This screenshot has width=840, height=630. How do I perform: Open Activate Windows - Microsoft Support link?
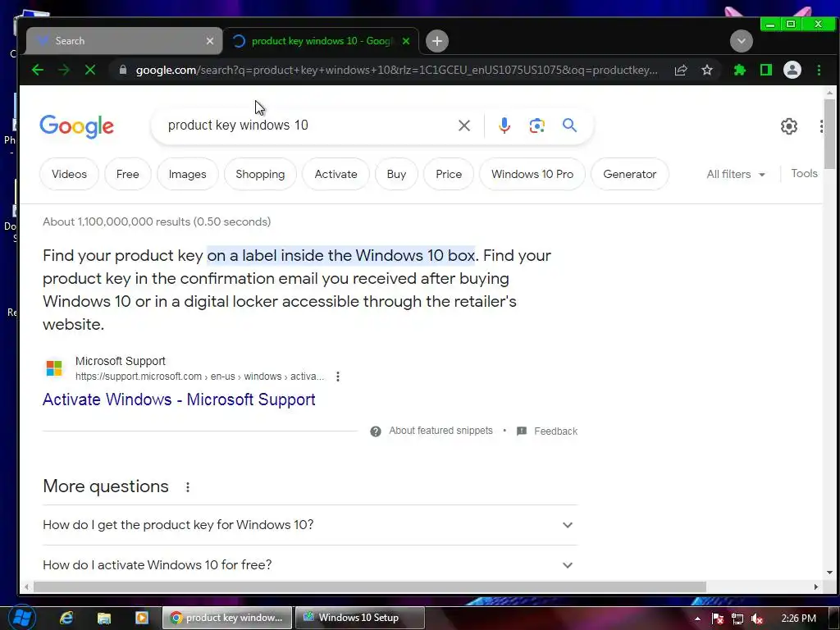179,399
